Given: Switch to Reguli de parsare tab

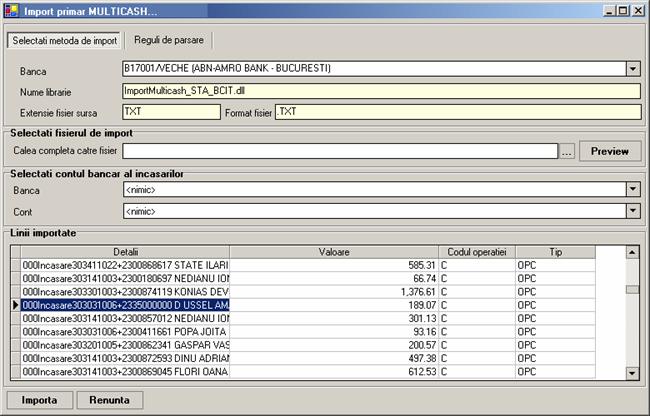Looking at the screenshot, I should (168, 40).
